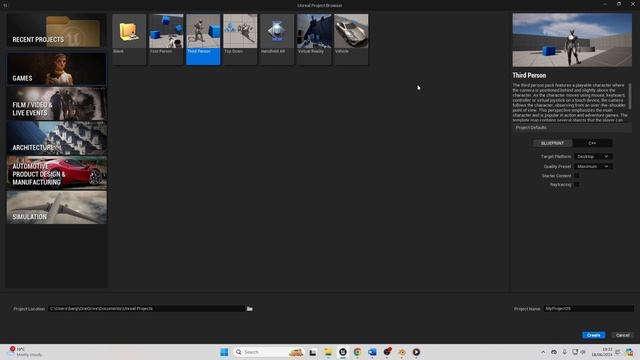Switch to the Architecture category
Image resolution: width=640 pixels, height=360 pixels.
(56, 138)
